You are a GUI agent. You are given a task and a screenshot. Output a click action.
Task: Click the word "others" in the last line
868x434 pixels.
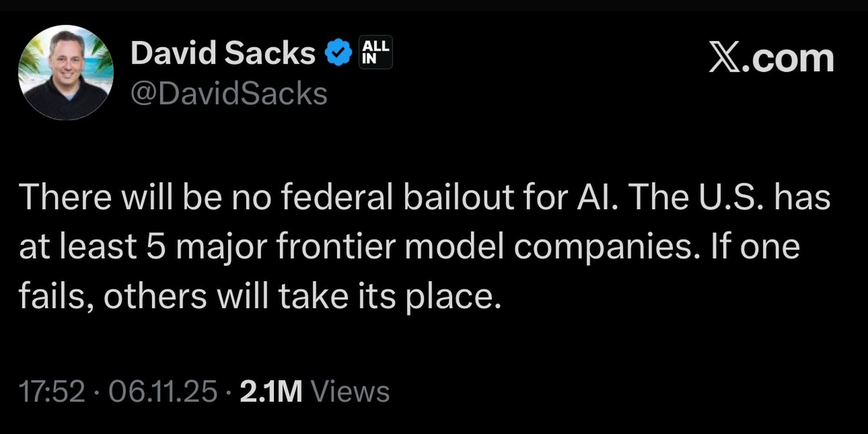click(x=155, y=296)
